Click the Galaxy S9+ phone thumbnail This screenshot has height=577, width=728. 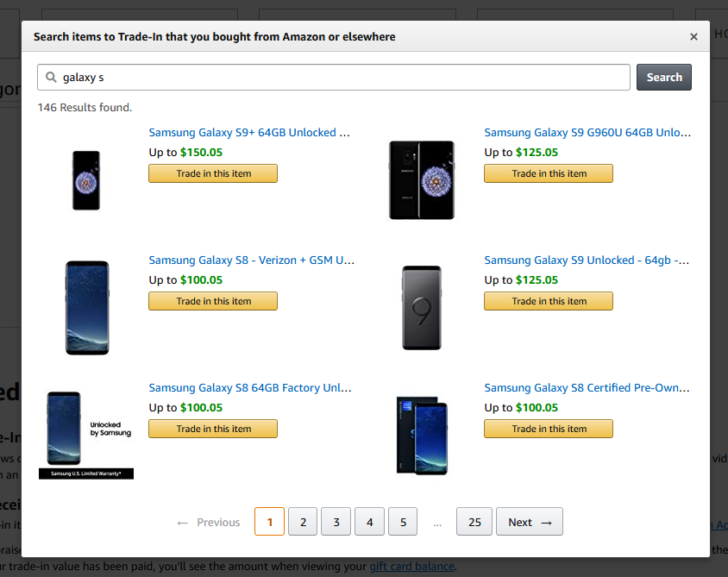coord(85,180)
